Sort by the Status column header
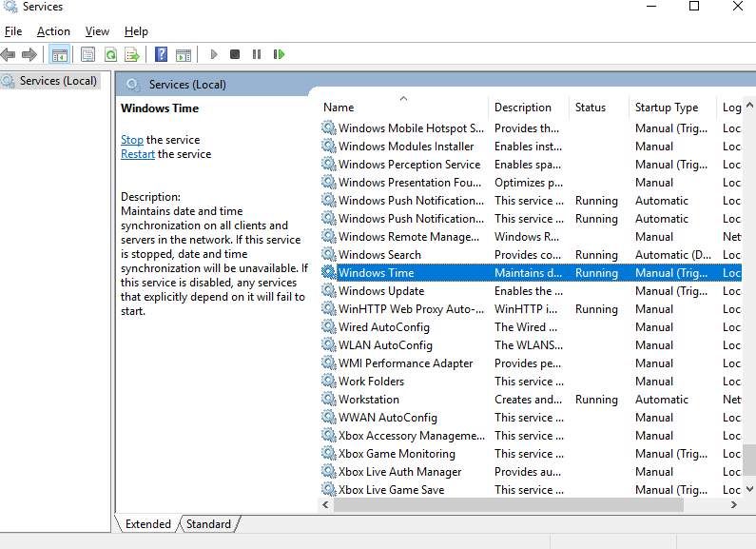This screenshot has height=549, width=756. (599, 108)
